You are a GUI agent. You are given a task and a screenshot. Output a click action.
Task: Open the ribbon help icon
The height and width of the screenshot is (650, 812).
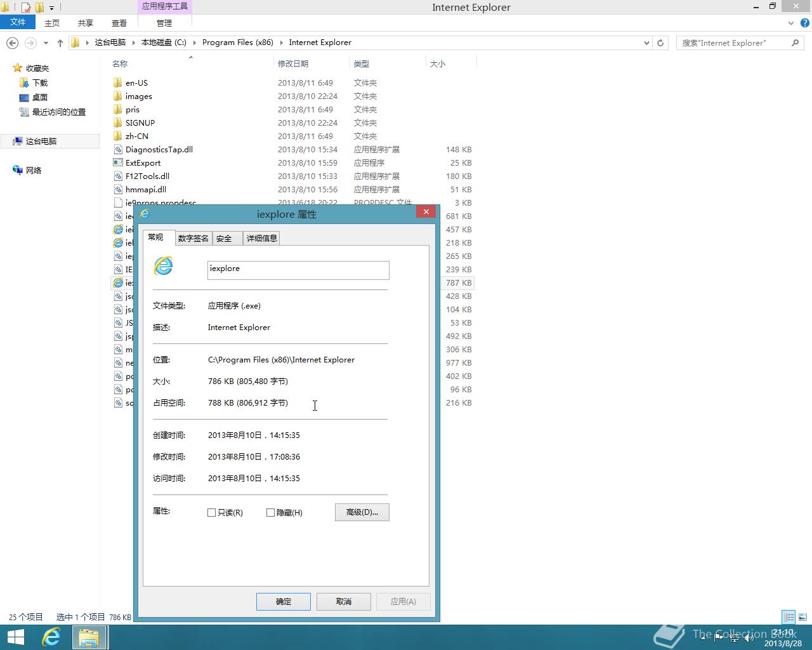(x=804, y=23)
